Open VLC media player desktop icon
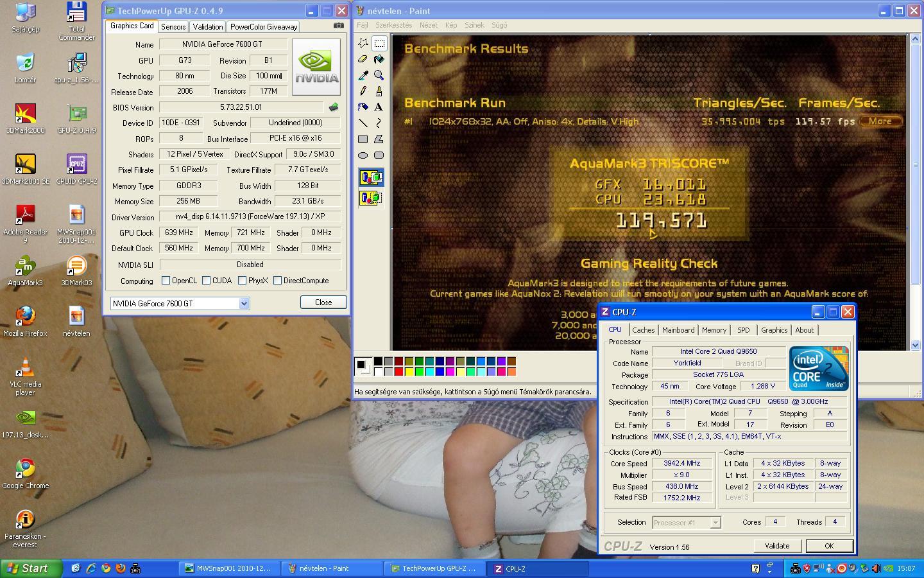924x578 pixels. [x=25, y=376]
